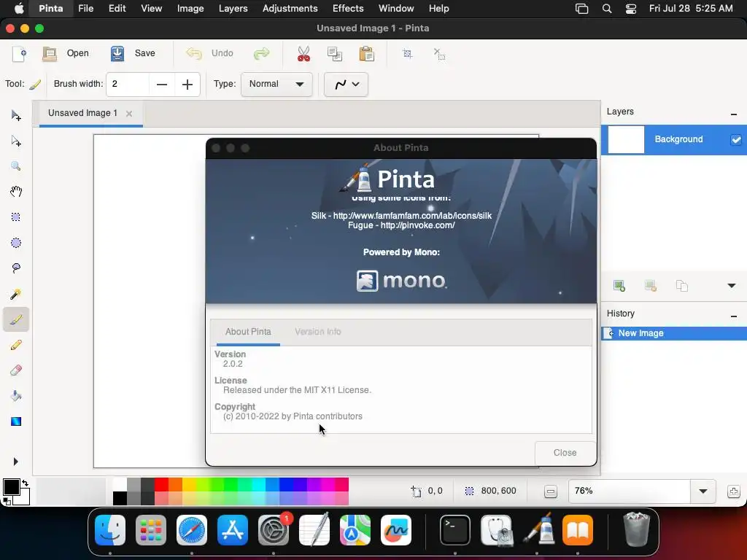
Task: Click the New image icon in toolbar
Action: 19,54
